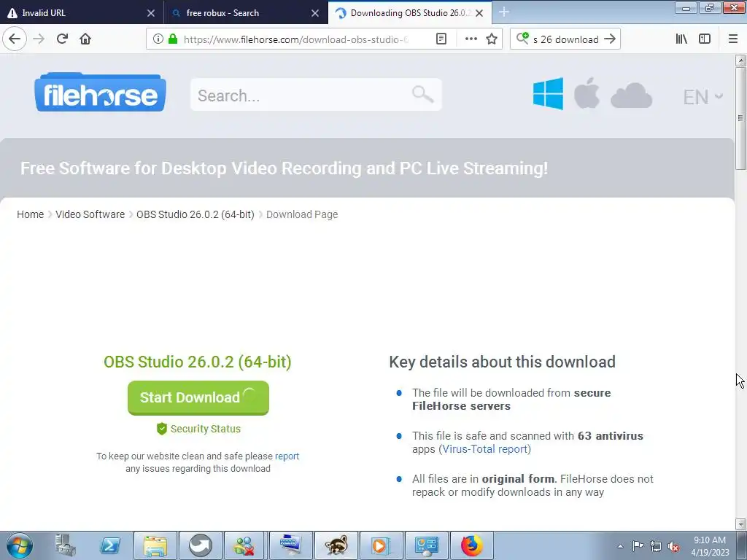The width and height of the screenshot is (747, 560).
Task: Show hidden system tray icons arrow
Action: click(620, 546)
